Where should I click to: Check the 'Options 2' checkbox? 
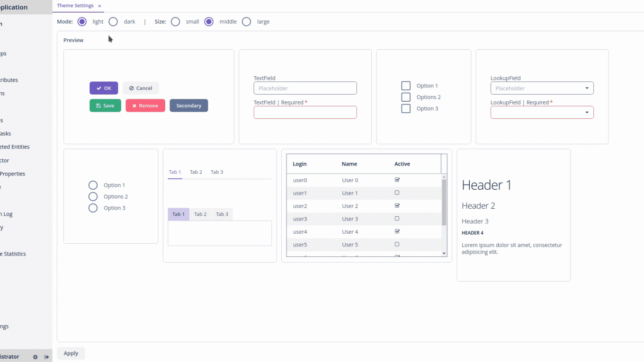click(x=406, y=97)
